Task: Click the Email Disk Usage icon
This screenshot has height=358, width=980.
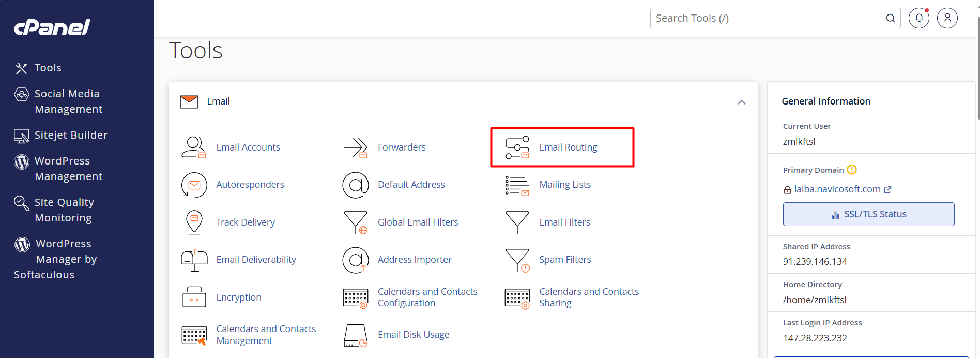Action: (356, 335)
